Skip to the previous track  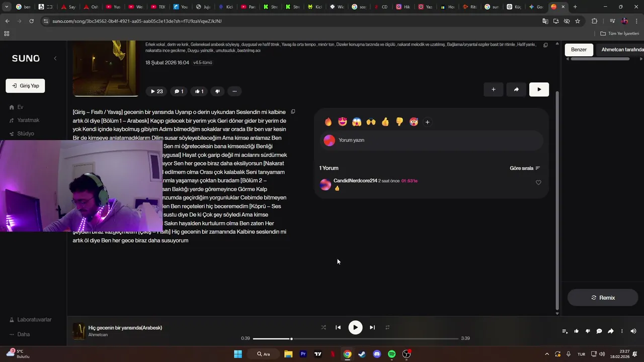pos(338,327)
